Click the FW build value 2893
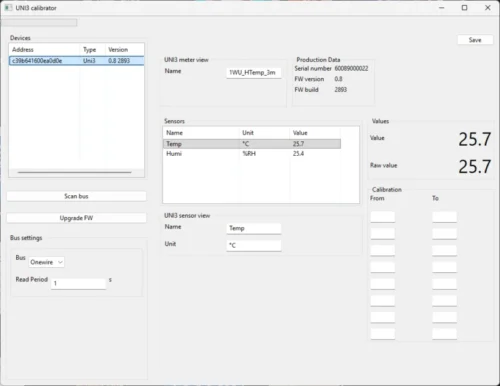The width and height of the screenshot is (500, 386). [x=341, y=90]
